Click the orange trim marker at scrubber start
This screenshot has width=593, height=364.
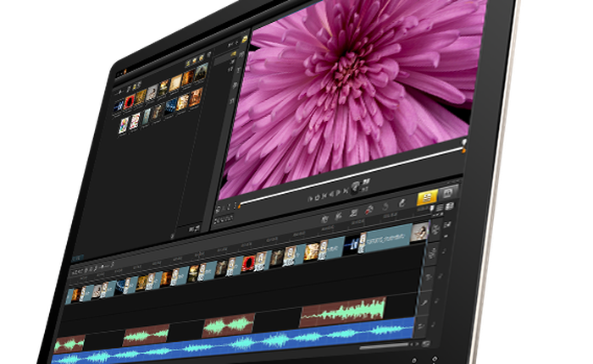[239, 207]
